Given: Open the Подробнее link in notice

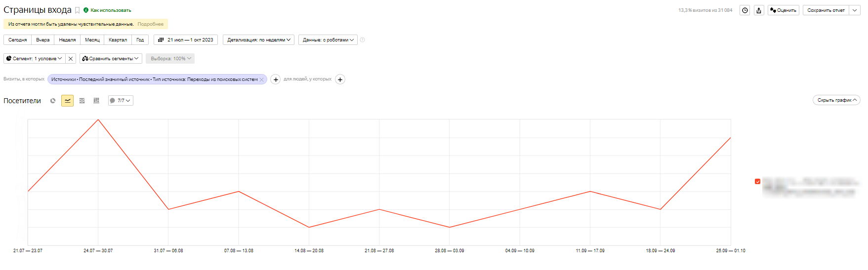Looking at the screenshot, I should (x=150, y=24).
